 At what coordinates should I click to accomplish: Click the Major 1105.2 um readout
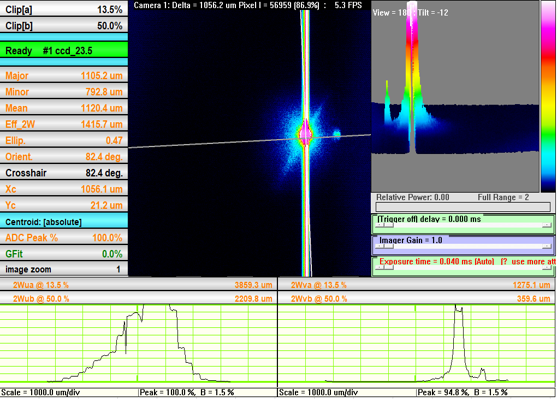(x=64, y=75)
